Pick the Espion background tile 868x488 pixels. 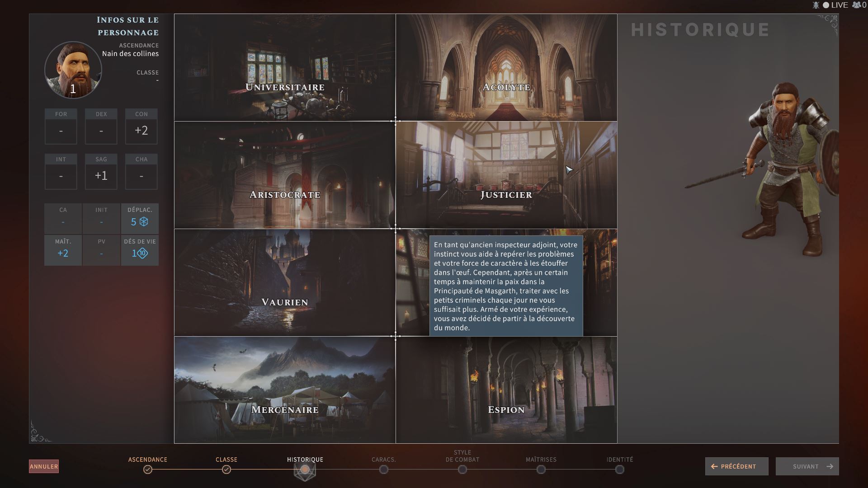point(506,390)
